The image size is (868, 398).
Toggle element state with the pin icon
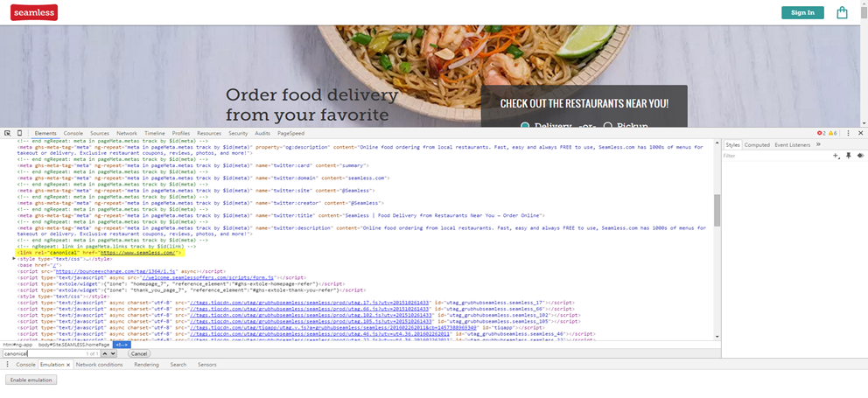click(x=849, y=156)
